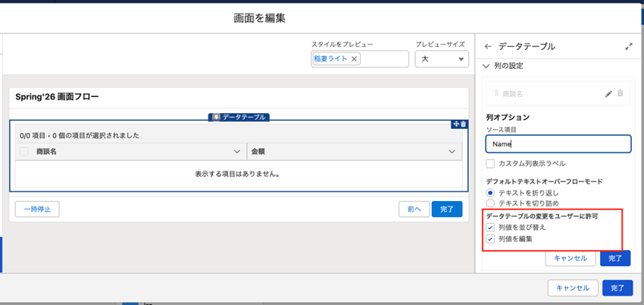Uncheck the 列値を編集 checkbox
Image resolution: width=644 pixels, height=305 pixels.
[490, 239]
